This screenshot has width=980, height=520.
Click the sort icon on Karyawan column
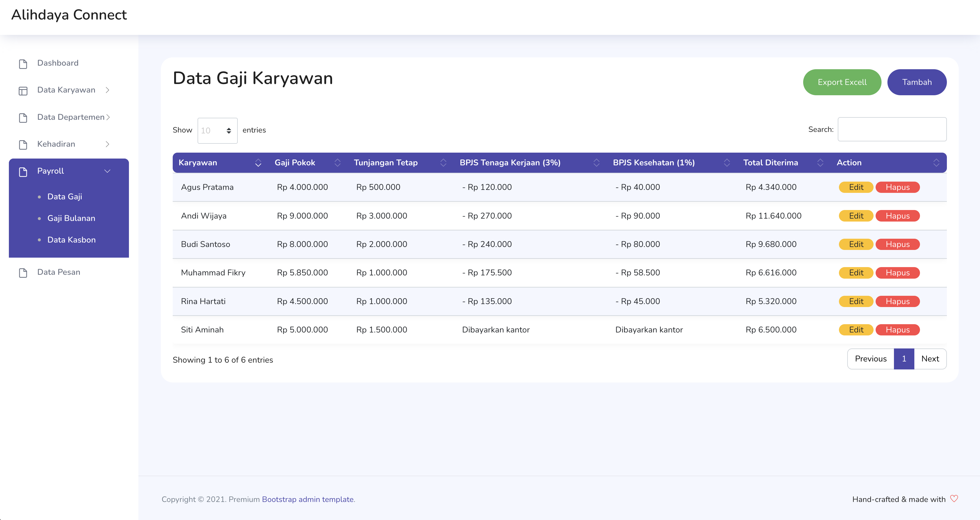tap(258, 162)
